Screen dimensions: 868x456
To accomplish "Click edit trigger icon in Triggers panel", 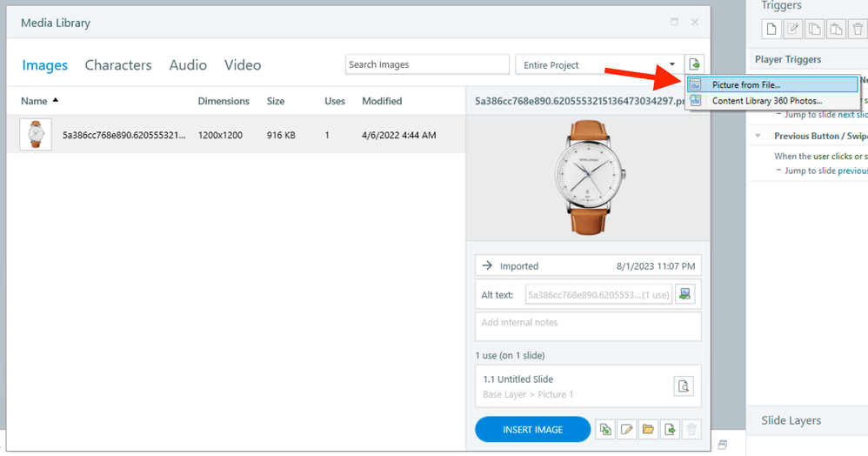I will coord(792,29).
